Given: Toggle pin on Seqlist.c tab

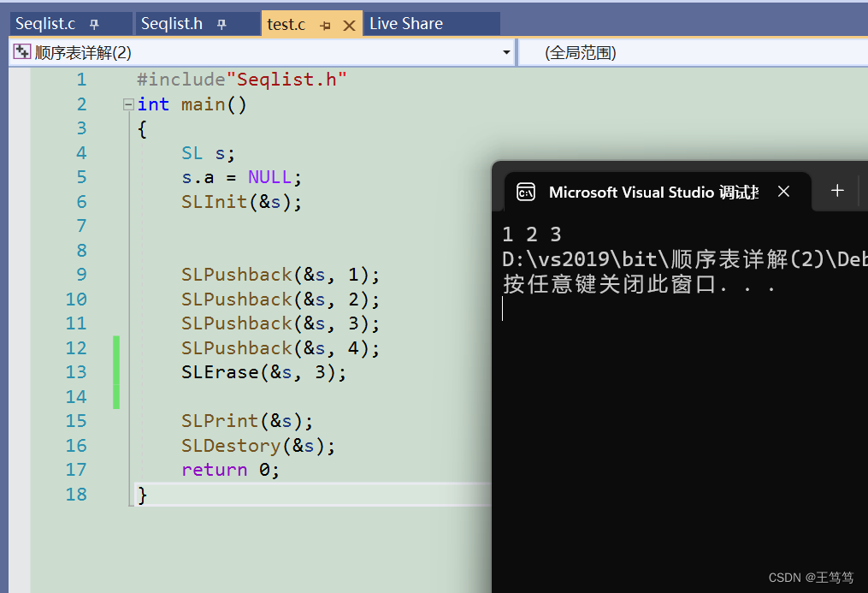Looking at the screenshot, I should pyautogui.click(x=94, y=24).
